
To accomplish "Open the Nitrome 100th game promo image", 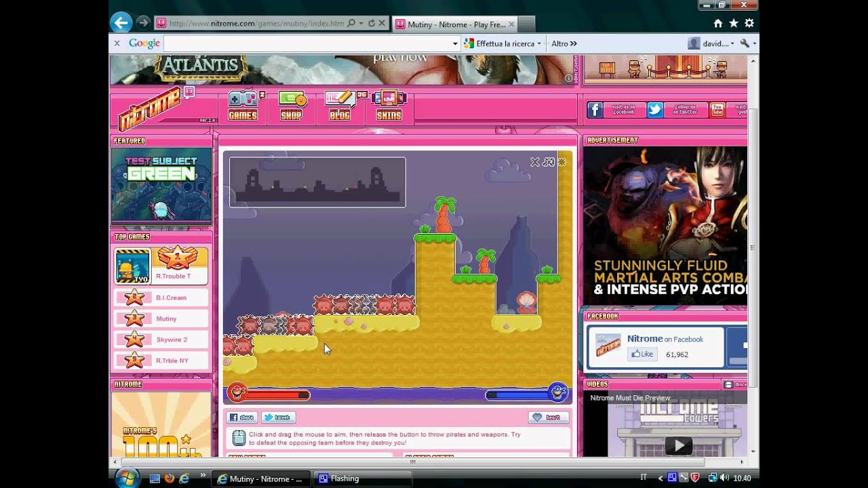I will pos(161,425).
